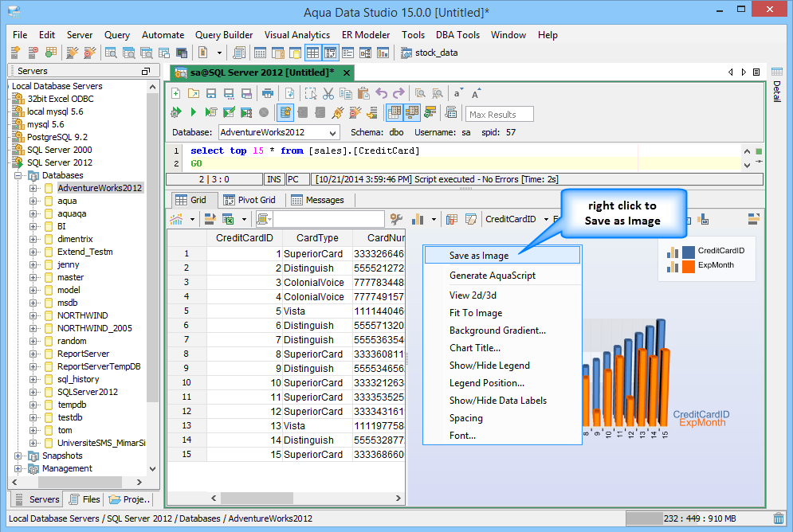Select PostgreSQL 9.2 server in tree
The image size is (793, 532).
(x=57, y=137)
